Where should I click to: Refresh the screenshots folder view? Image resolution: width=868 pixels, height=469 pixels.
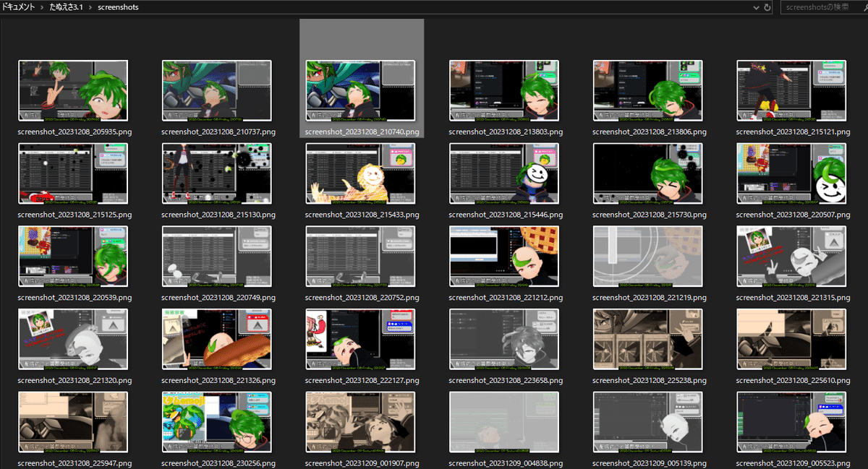coord(767,7)
